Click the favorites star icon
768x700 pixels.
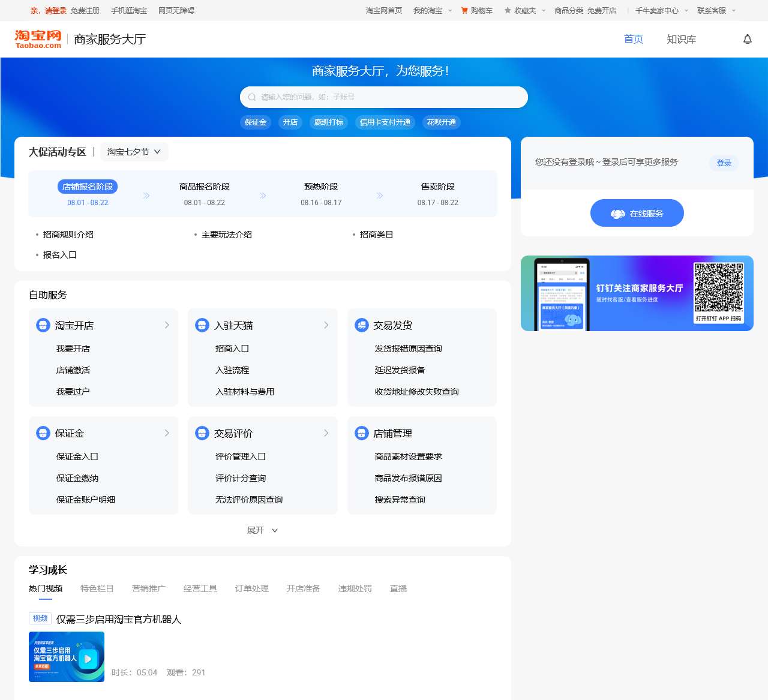[508, 10]
